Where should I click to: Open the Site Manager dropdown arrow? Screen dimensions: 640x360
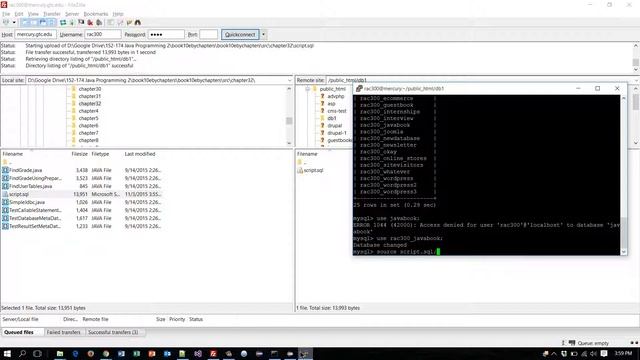[14, 22]
